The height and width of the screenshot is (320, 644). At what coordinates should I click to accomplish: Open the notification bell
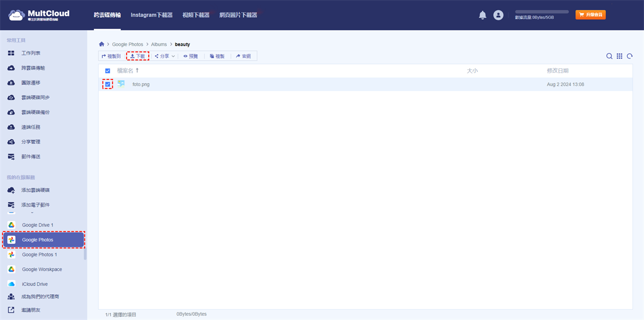click(482, 15)
